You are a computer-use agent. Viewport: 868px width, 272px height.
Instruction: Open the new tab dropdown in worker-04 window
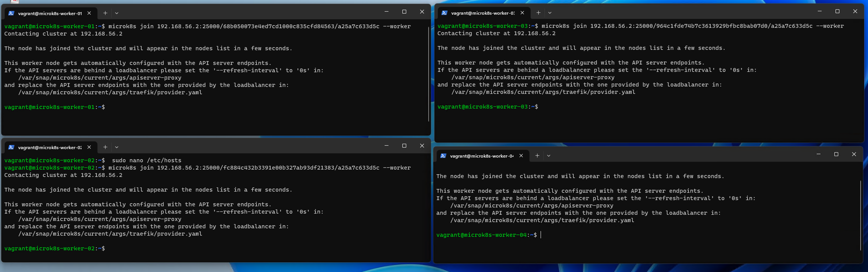[549, 156]
